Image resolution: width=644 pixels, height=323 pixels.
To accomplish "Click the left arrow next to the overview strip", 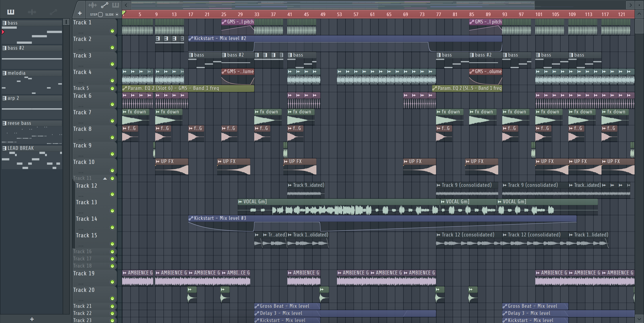I will point(126,5).
